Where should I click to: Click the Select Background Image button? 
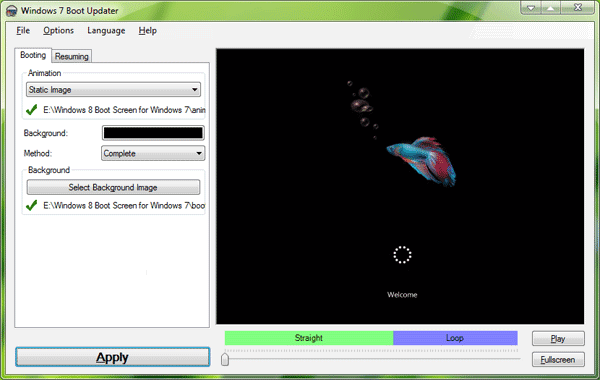click(x=113, y=188)
